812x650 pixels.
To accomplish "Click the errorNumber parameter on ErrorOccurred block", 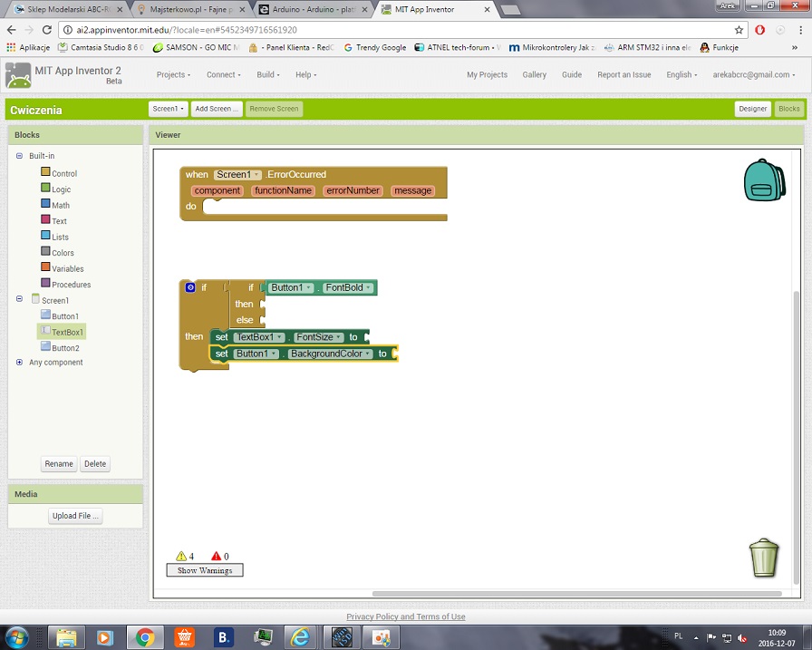I will [x=353, y=190].
